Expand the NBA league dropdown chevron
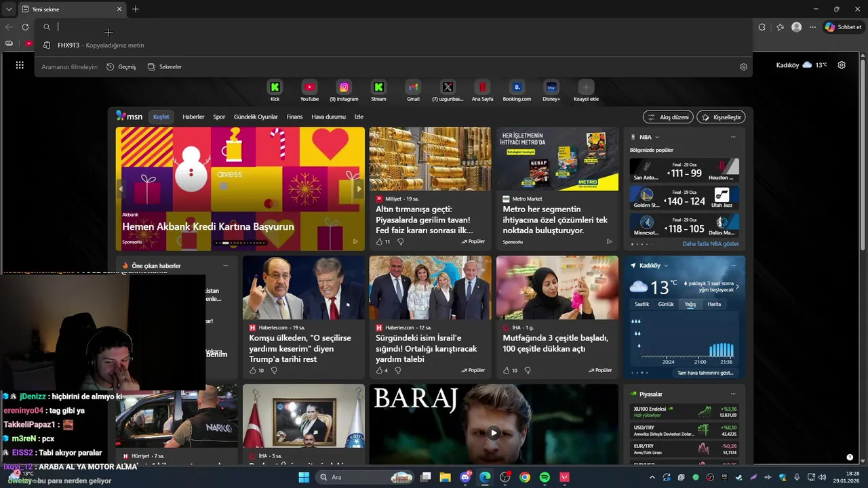The width and height of the screenshot is (868, 488). pos(656,137)
